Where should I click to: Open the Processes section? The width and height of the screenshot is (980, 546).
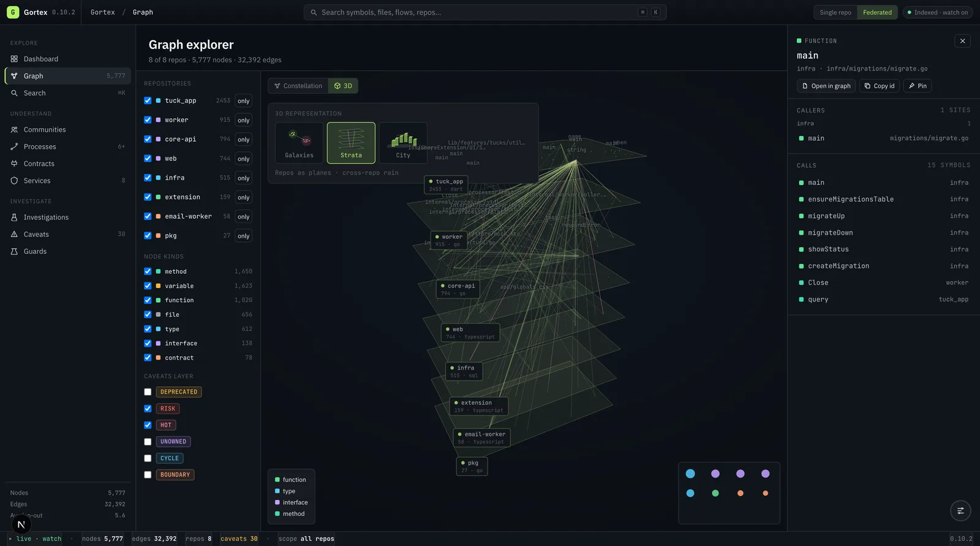[67, 146]
